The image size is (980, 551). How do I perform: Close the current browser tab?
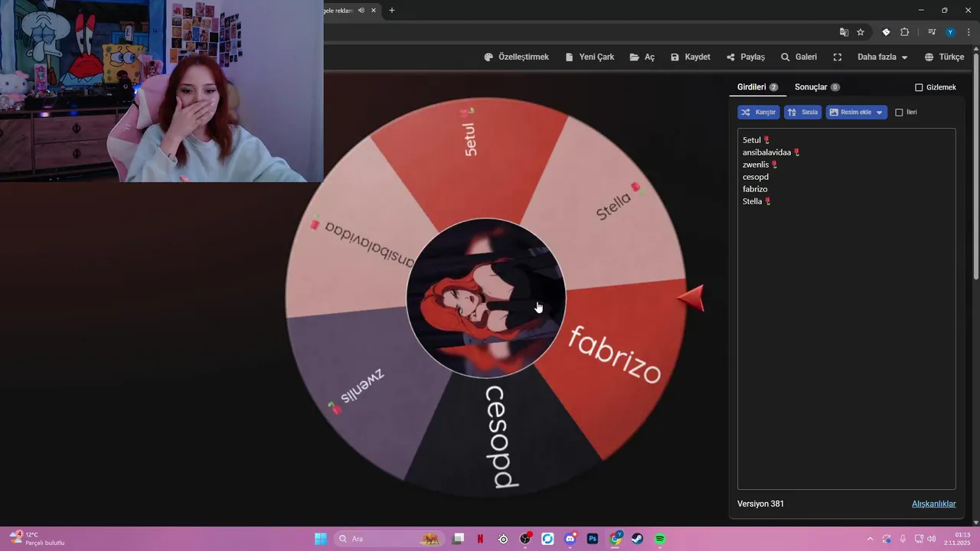click(x=374, y=10)
